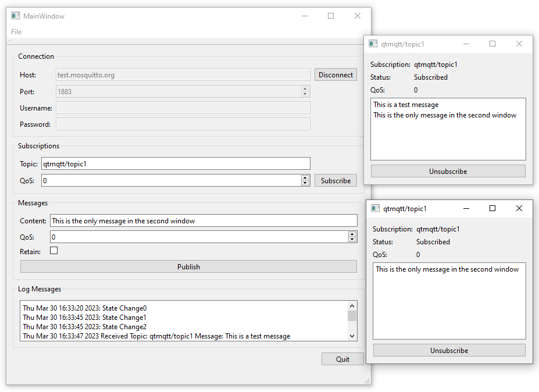Unsubscribe in the top subscription window
This screenshot has height=392, width=539.
pos(448,171)
